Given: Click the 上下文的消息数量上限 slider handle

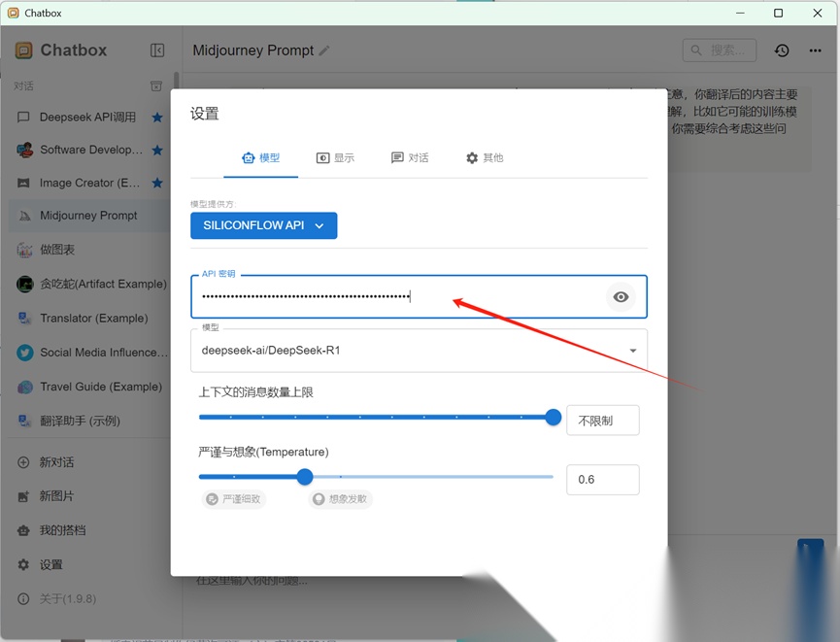Looking at the screenshot, I should coord(553,417).
